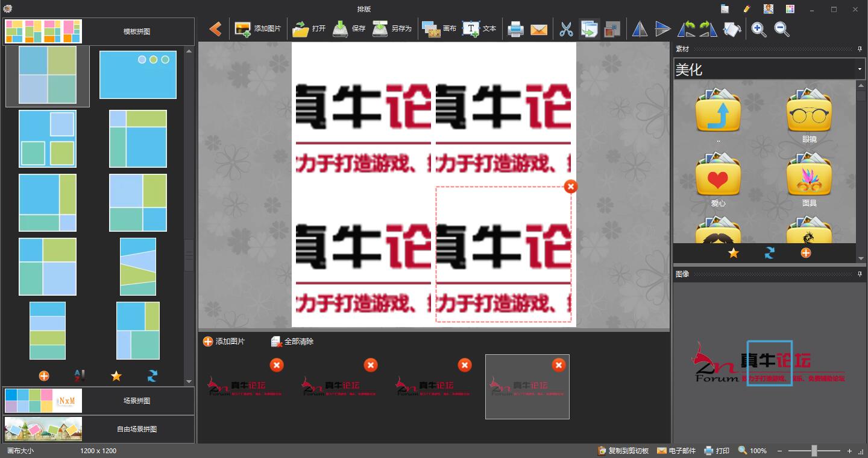Click 打印 in the status bar
This screenshot has height=458, width=868.
[x=717, y=451]
